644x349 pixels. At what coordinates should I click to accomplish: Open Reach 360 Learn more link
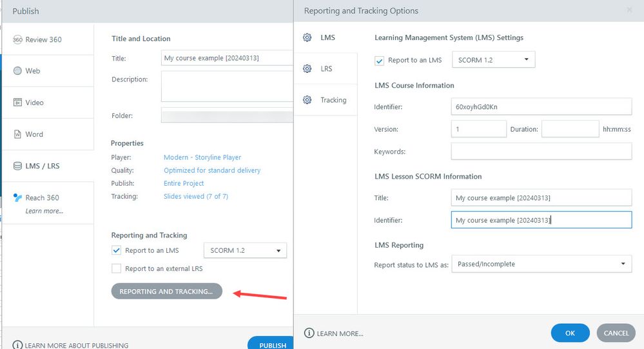pyautogui.click(x=44, y=211)
